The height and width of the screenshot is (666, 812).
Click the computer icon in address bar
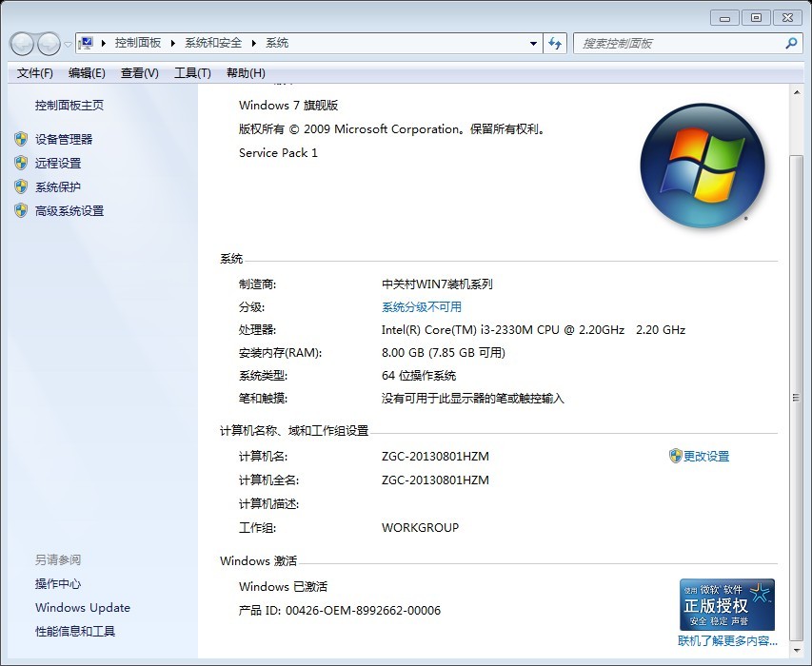pos(86,43)
